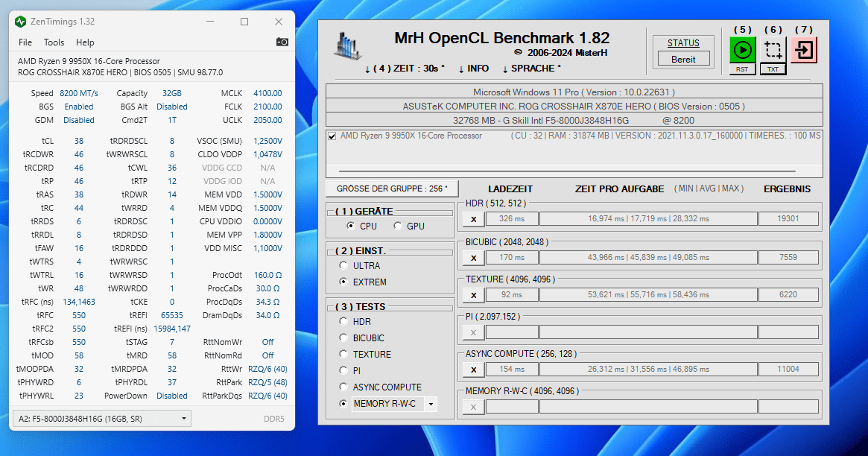Click the tREFI value 65535
Viewport: 868px width, 456px height.
pos(171,315)
